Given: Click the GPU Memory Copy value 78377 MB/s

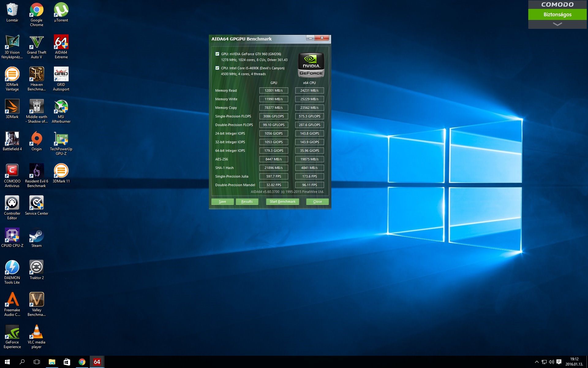Looking at the screenshot, I should coord(273,108).
